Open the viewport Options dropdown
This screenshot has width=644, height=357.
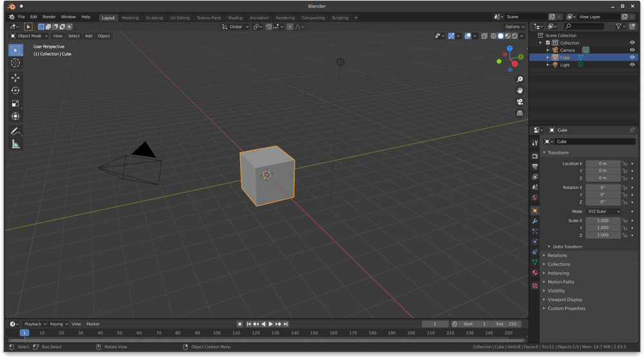pos(515,27)
